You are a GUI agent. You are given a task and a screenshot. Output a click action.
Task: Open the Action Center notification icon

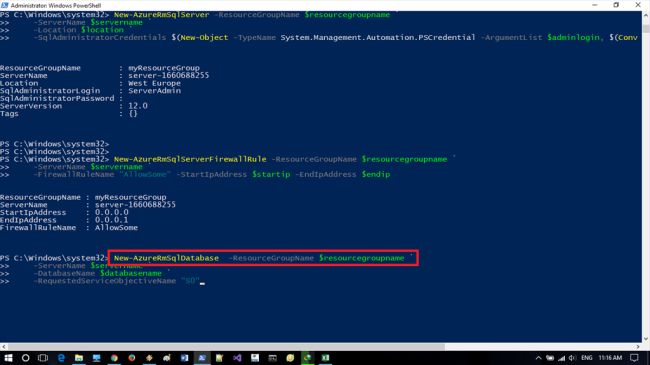(x=634, y=358)
